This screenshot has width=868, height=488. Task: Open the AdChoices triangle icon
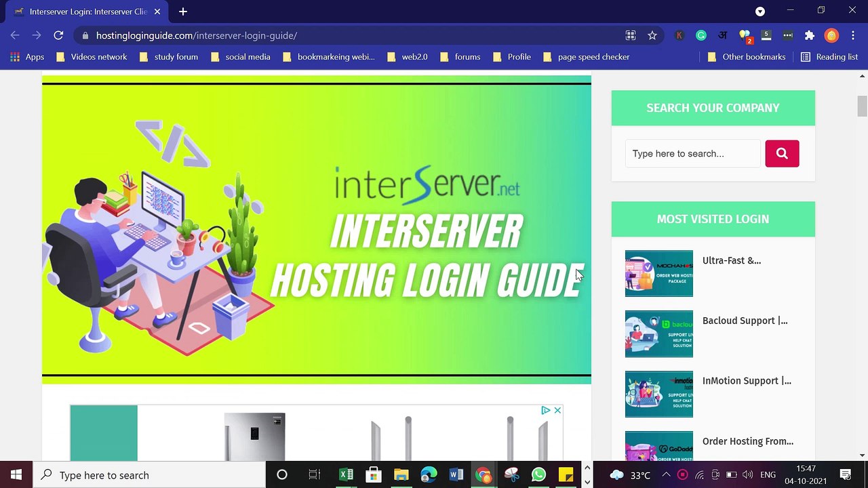point(545,410)
